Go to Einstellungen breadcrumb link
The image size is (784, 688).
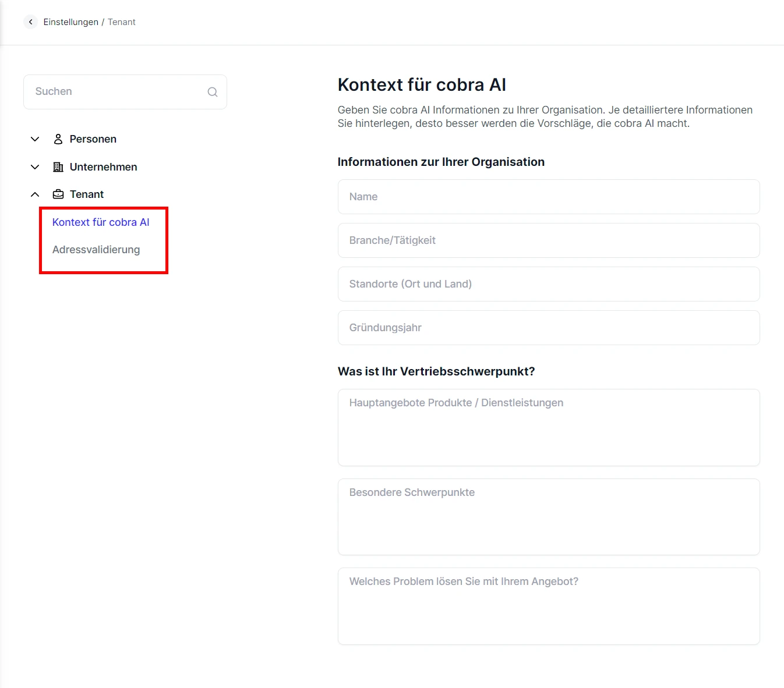click(x=70, y=22)
